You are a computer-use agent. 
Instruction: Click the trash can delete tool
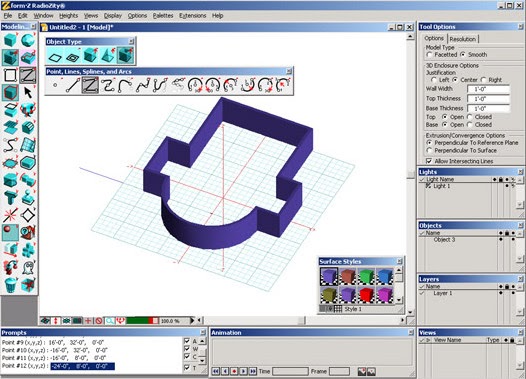click(x=10, y=285)
